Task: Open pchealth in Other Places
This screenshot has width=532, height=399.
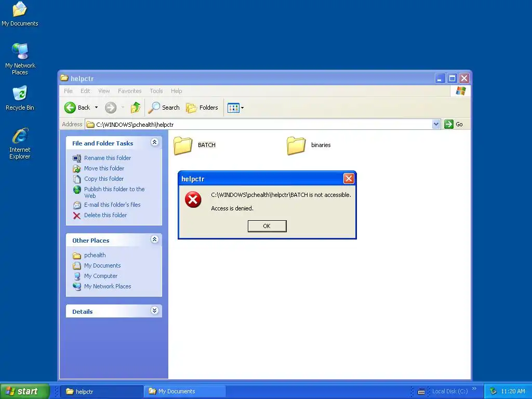Action: point(95,255)
